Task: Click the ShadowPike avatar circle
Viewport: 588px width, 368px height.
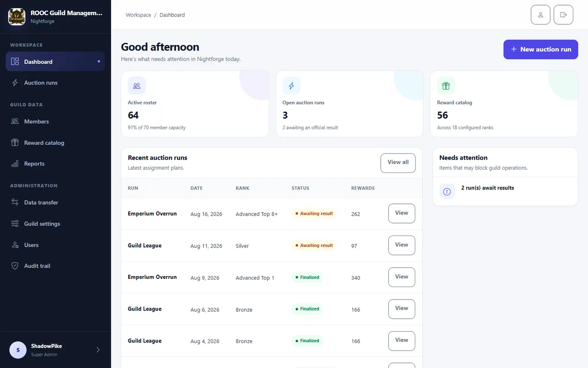Action: tap(18, 350)
